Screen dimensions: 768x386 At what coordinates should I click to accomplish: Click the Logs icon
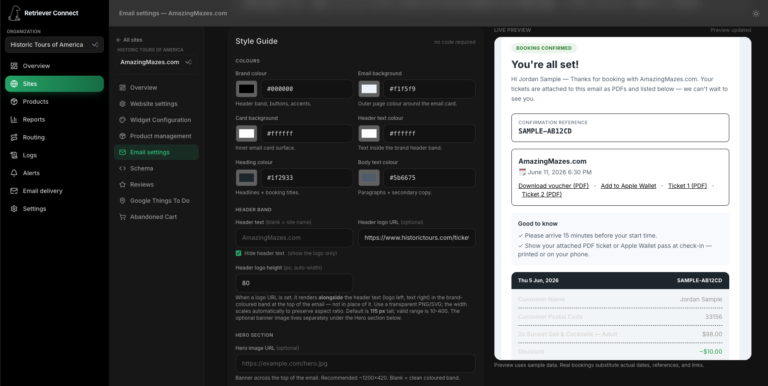[x=14, y=155]
